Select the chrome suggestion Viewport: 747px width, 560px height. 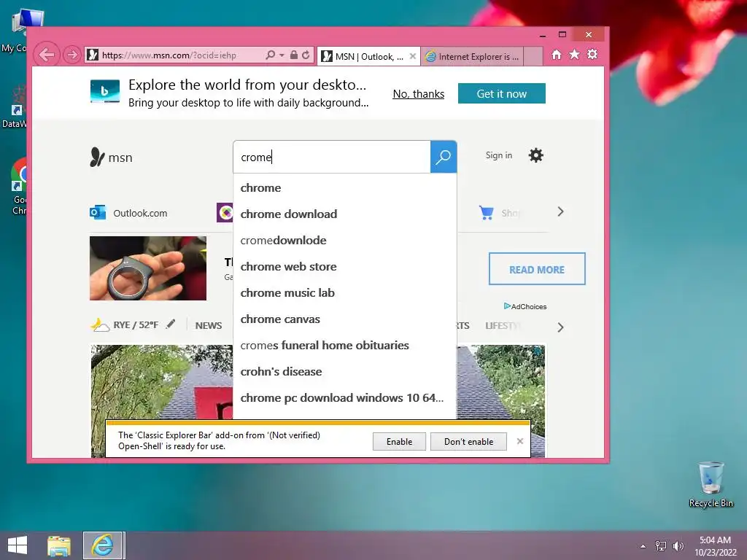[x=345, y=188]
